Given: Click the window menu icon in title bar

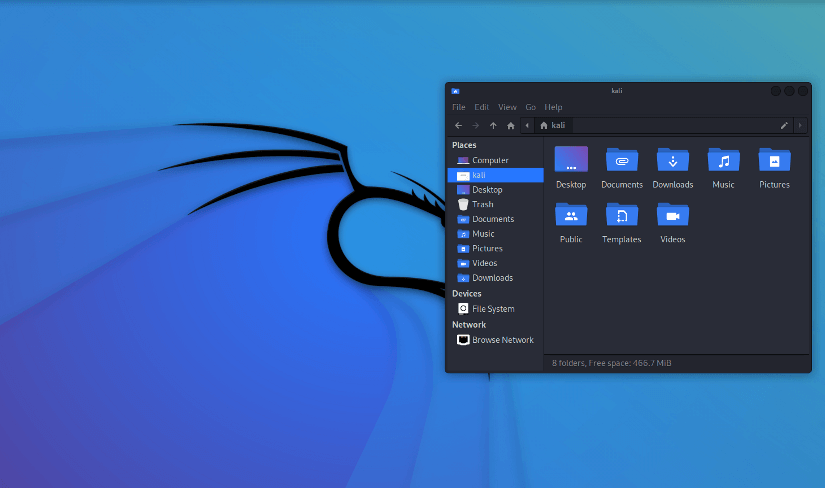Looking at the screenshot, I should click(x=456, y=91).
